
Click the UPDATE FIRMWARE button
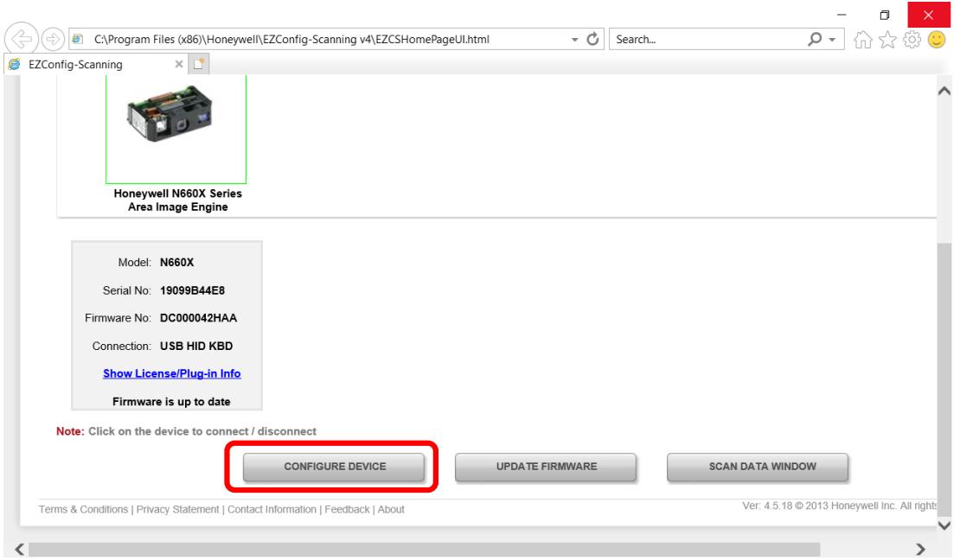click(x=546, y=467)
